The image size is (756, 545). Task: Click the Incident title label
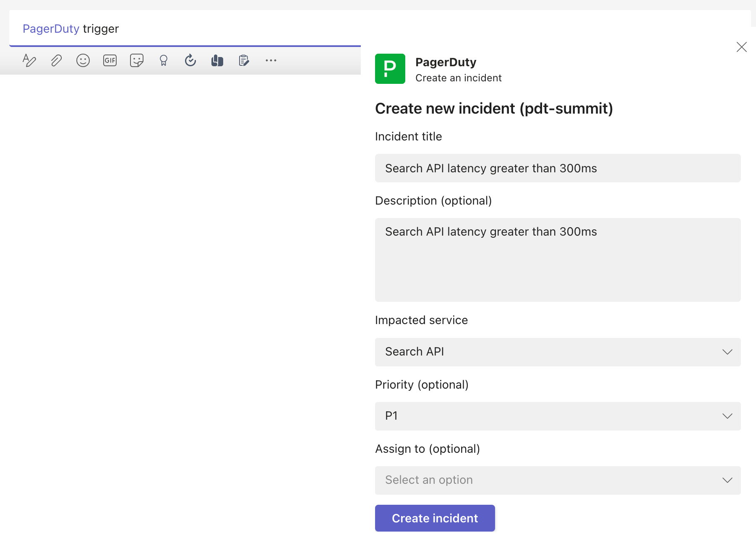(408, 137)
